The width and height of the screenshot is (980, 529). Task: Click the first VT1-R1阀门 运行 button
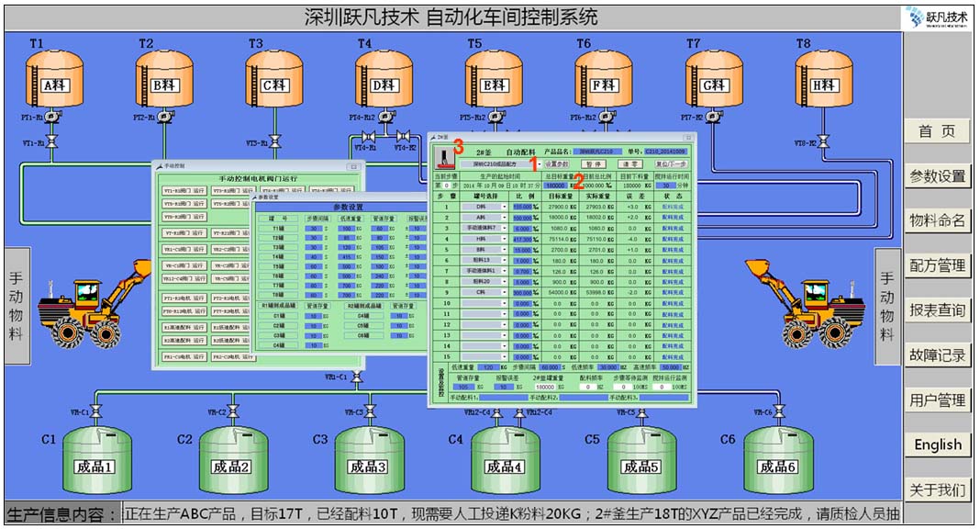pyautogui.click(x=184, y=191)
